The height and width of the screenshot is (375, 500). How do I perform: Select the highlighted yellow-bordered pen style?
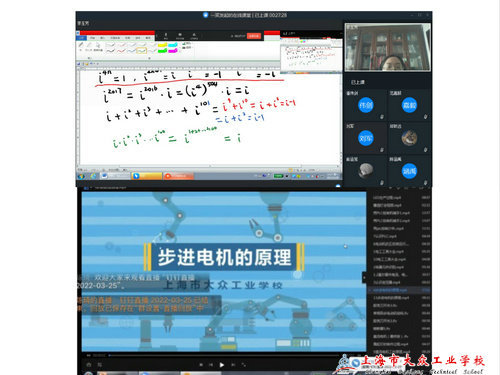[x=142, y=51]
